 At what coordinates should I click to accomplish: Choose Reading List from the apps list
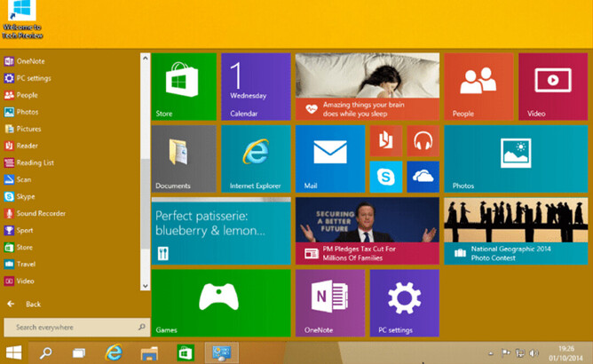tap(36, 162)
